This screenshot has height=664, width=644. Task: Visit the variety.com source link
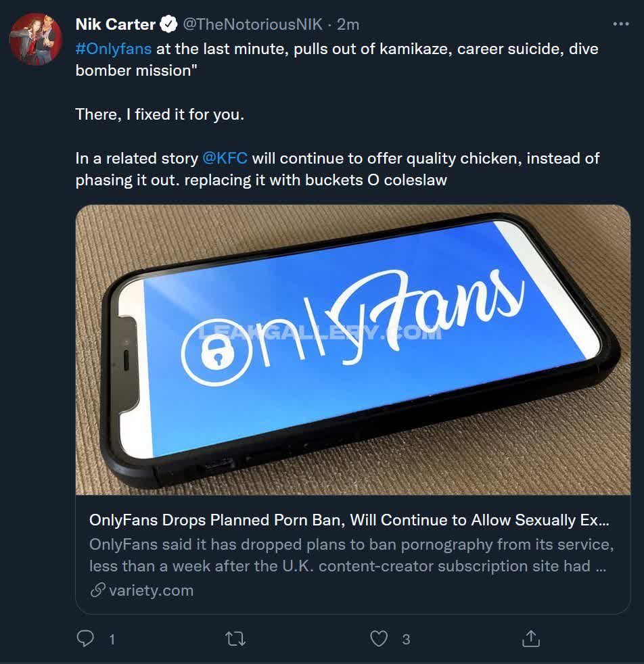point(151,590)
